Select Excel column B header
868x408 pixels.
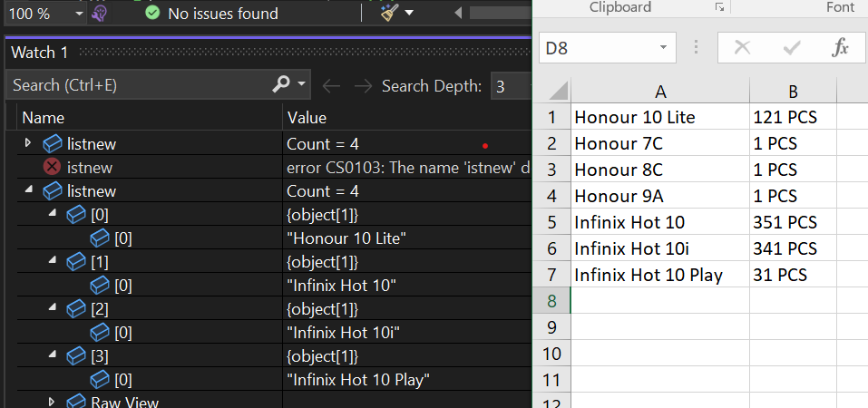click(794, 92)
